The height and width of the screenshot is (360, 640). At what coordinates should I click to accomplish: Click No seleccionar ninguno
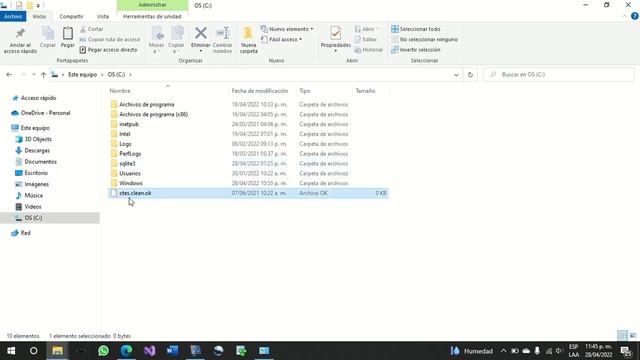click(x=424, y=39)
